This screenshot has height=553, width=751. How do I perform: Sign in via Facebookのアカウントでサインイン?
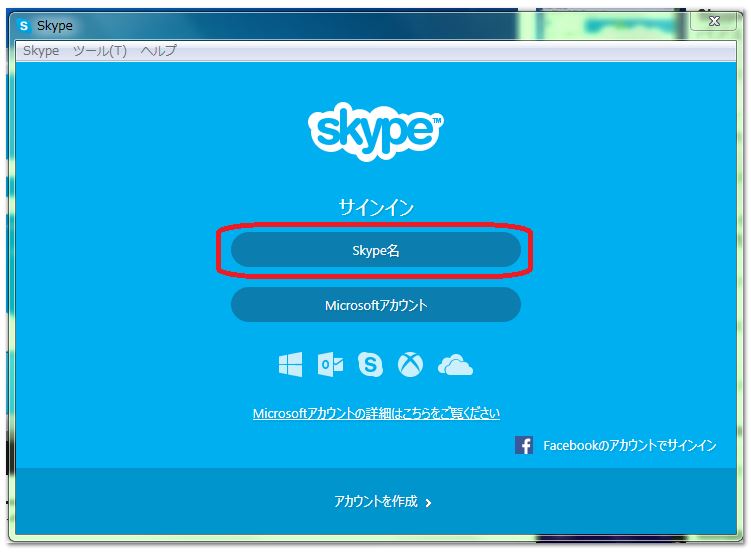(x=629, y=446)
